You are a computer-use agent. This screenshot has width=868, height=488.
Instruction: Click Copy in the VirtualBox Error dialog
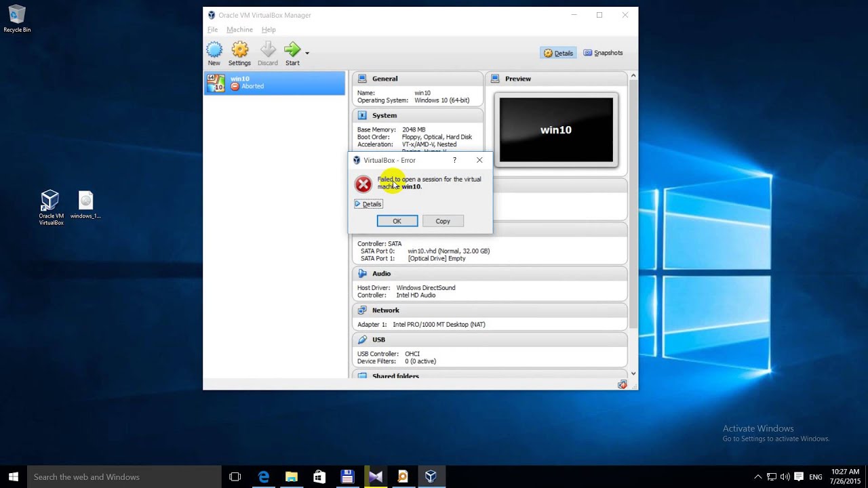443,221
